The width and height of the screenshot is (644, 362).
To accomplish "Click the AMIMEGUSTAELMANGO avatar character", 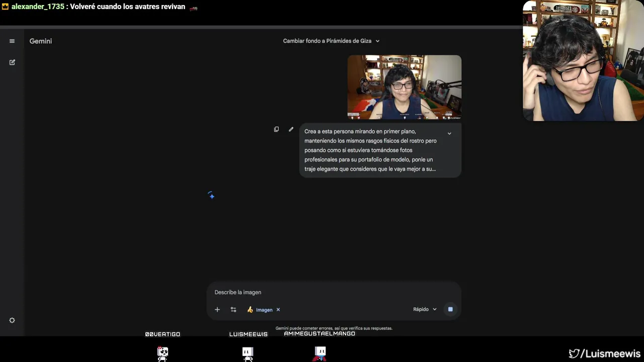I will tap(319, 353).
